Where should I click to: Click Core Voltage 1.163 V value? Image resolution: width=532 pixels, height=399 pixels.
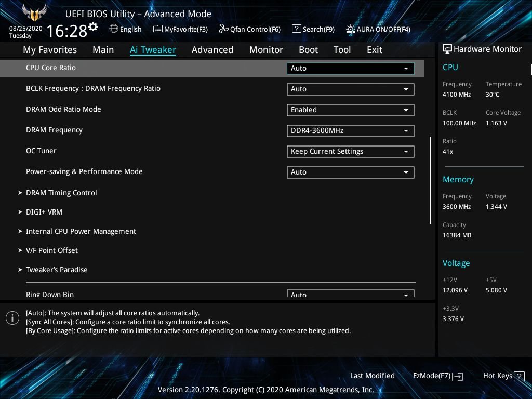(496, 123)
